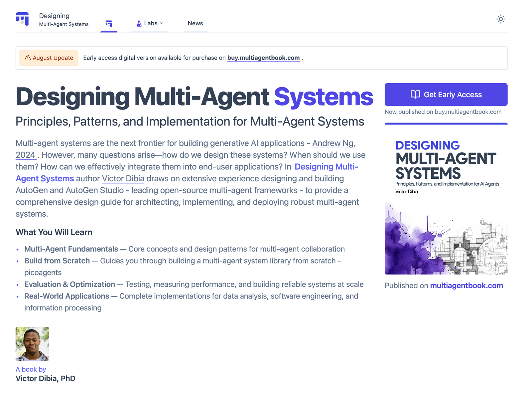Open the AutoGen link
The height and width of the screenshot is (398, 532).
[32, 190]
